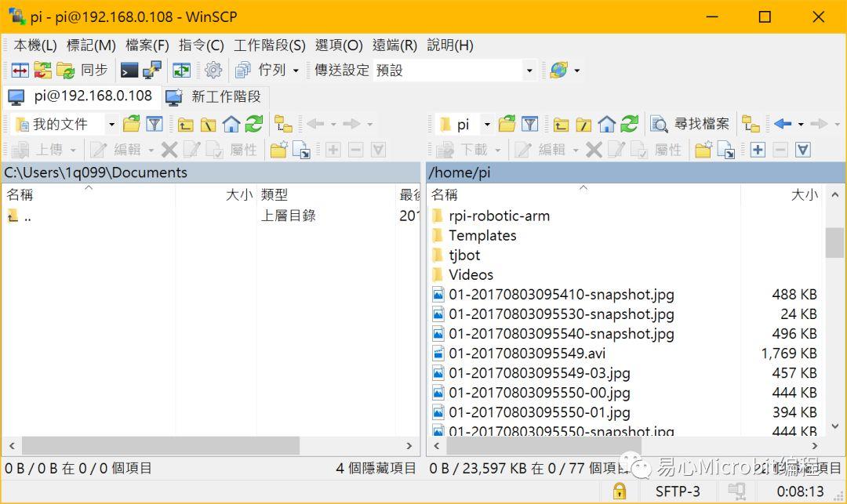The height and width of the screenshot is (504, 847).
Task: Sort local files by 名稱 column
Action: pos(89,195)
